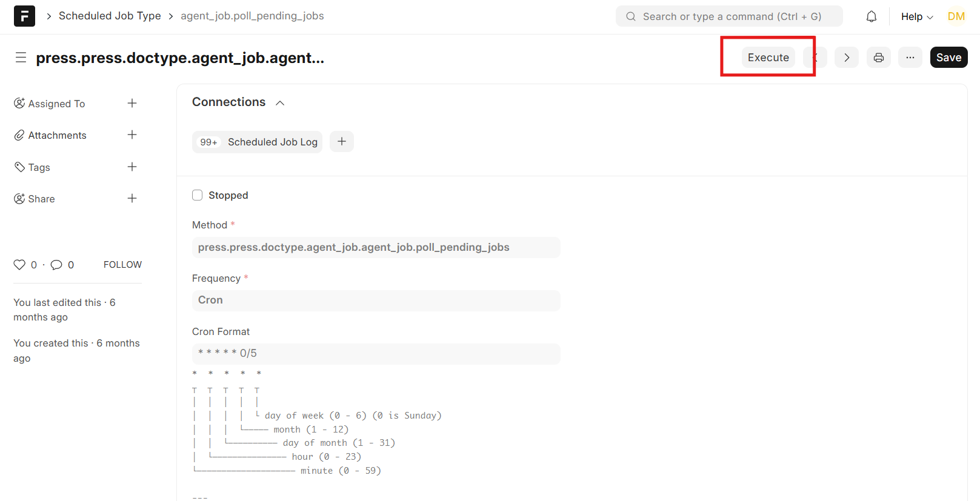980x501 pixels.
Task: Add an attachment with plus icon
Action: 132,134
